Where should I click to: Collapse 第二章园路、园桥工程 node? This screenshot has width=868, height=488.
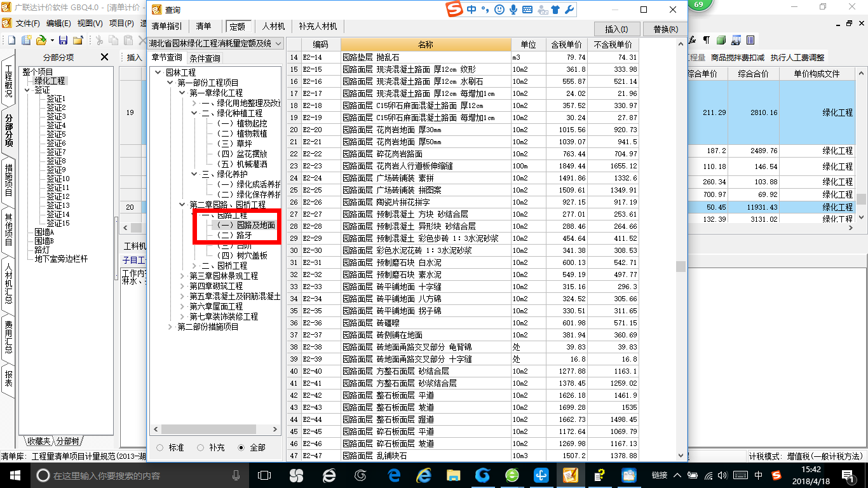(x=182, y=205)
